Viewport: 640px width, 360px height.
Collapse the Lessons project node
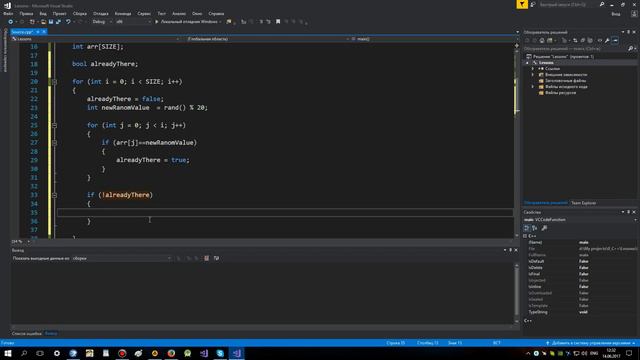pyautogui.click(x=527, y=62)
